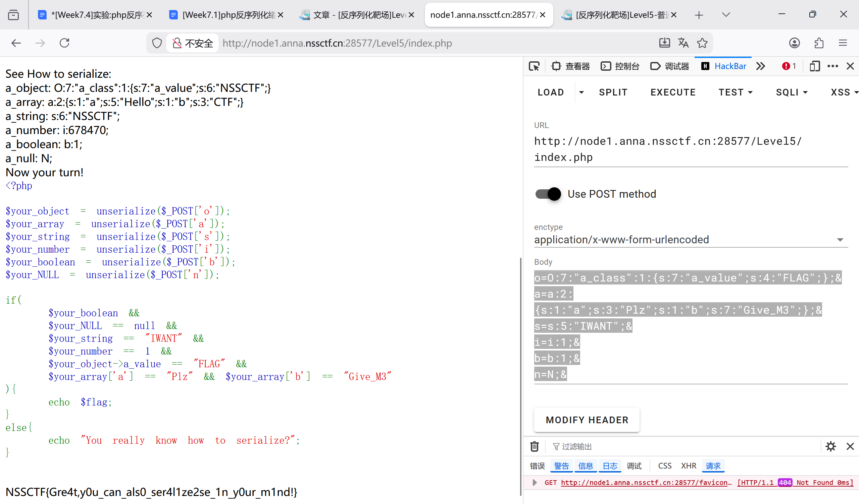Switch to the HackBar devtools tab
This screenshot has height=504, width=859.
[x=724, y=66]
